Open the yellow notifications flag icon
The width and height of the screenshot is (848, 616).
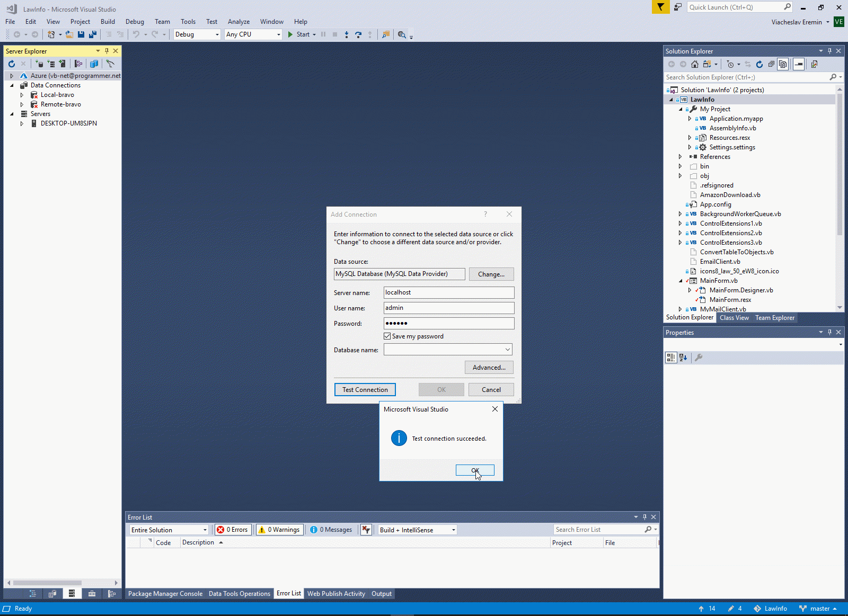pos(660,7)
